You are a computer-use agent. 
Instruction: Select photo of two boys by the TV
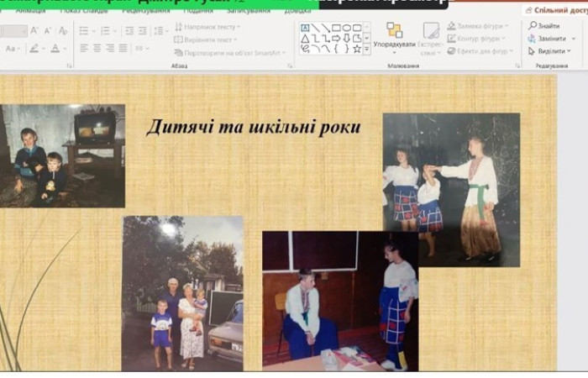click(62, 155)
